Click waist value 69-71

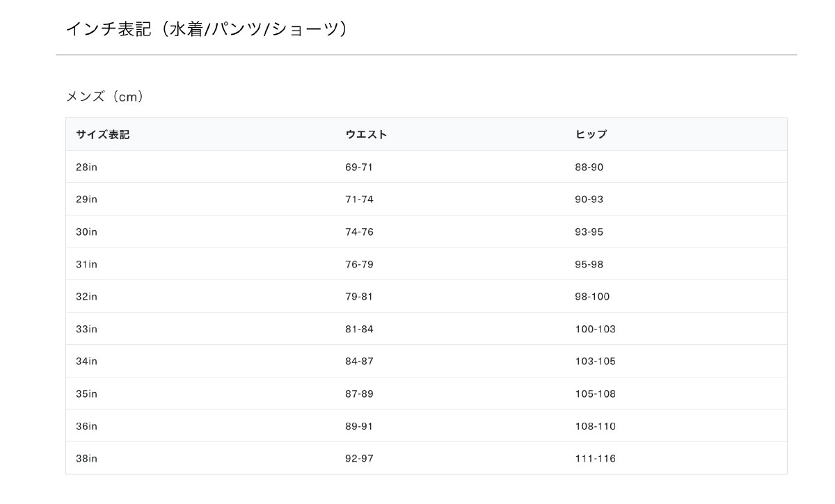[x=359, y=168]
